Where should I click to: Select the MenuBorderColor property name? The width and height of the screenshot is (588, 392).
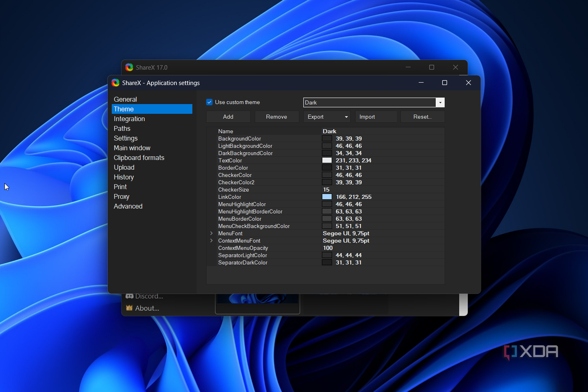pos(240,219)
